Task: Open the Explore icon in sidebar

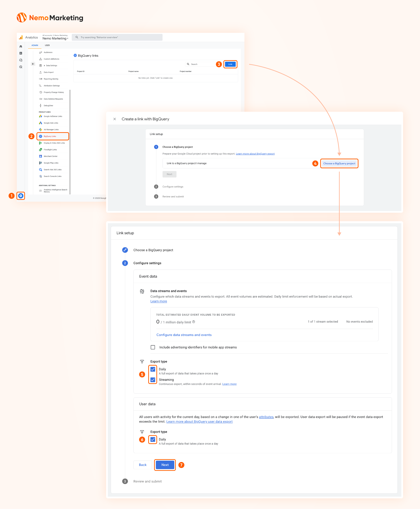Action: tap(21, 60)
